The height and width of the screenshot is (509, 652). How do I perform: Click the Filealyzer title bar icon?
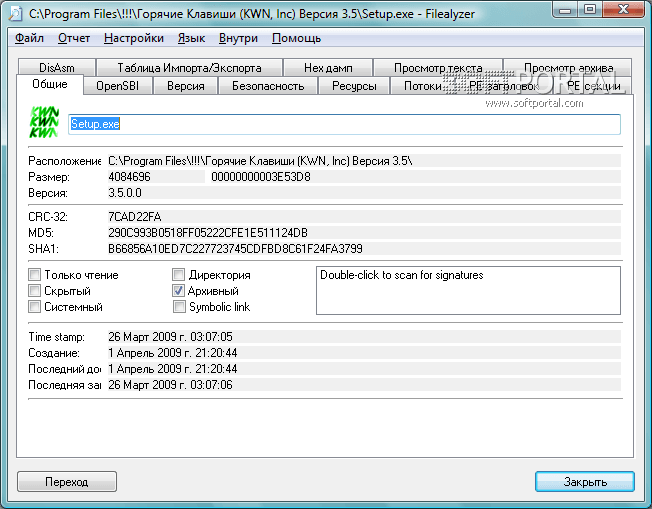tap(15, 14)
